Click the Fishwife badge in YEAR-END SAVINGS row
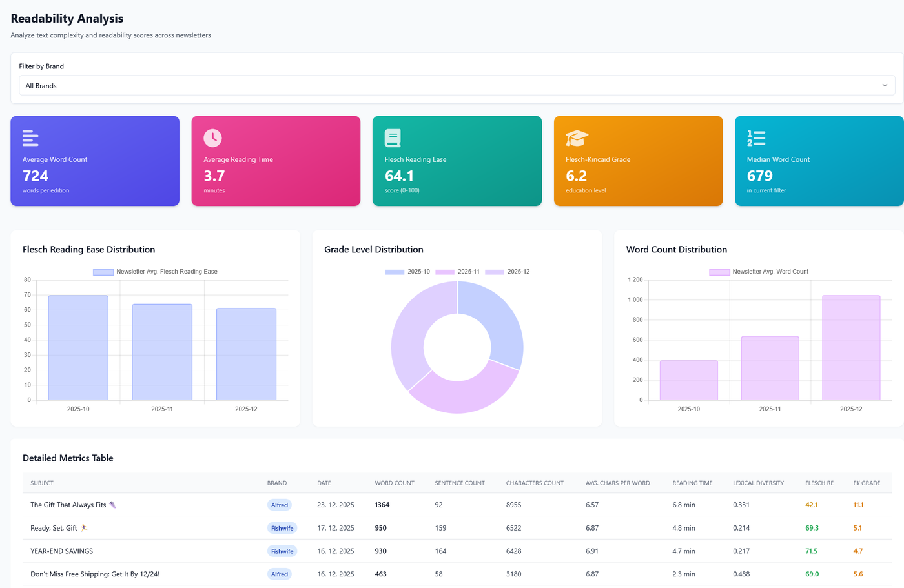The height and width of the screenshot is (588, 904). point(282,551)
